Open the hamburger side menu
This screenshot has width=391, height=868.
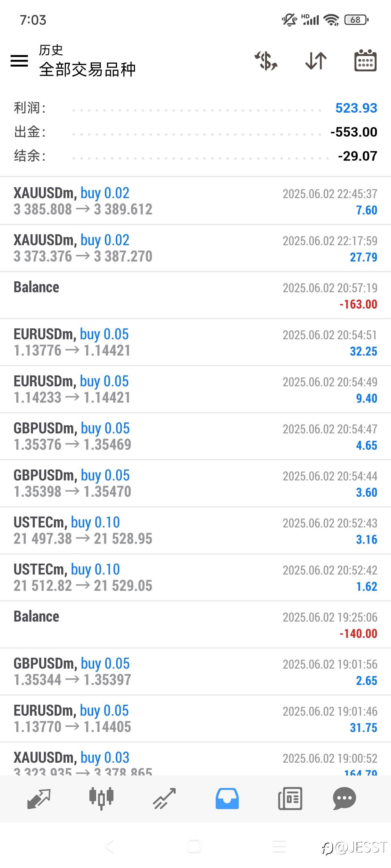(x=19, y=61)
